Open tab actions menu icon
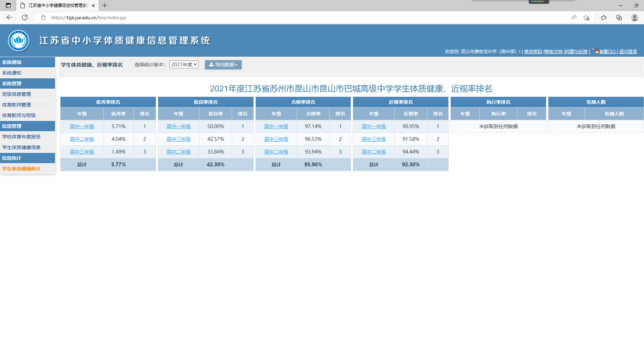Image resolution: width=644 pixels, height=337 pixels. click(8, 5)
